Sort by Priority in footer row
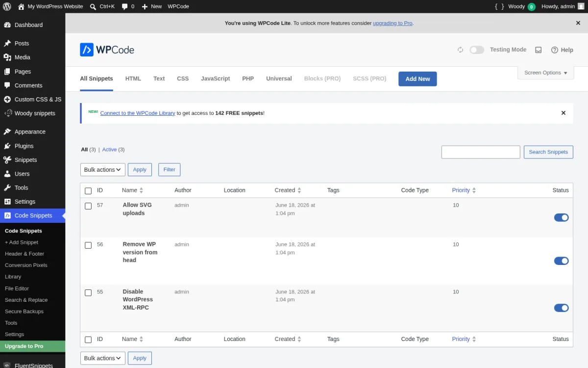 pos(464,339)
